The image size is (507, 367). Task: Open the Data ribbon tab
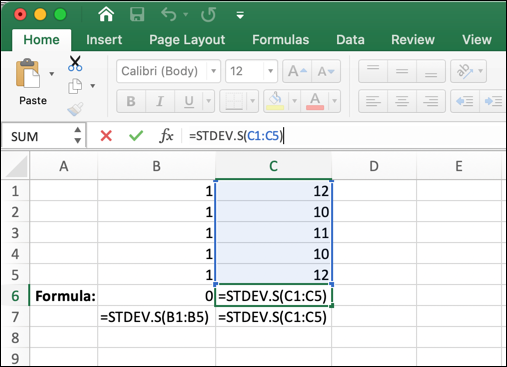click(350, 40)
